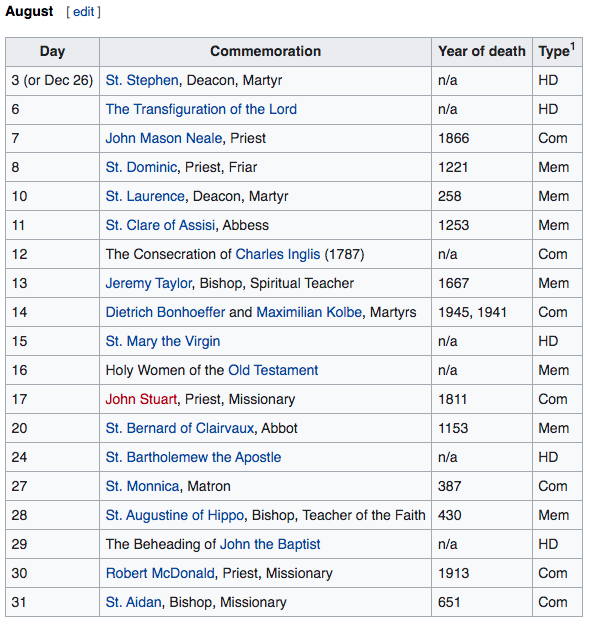Follow the John Mason Neale link

(x=164, y=138)
